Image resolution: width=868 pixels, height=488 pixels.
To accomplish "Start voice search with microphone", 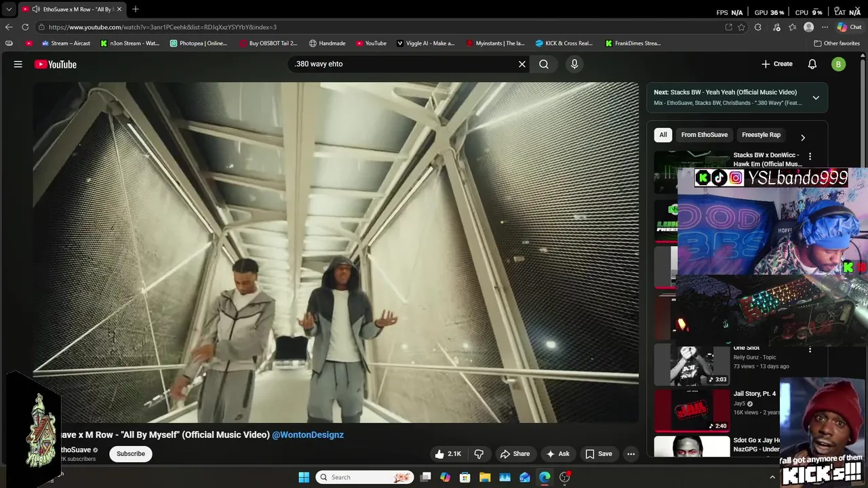I will tap(574, 64).
